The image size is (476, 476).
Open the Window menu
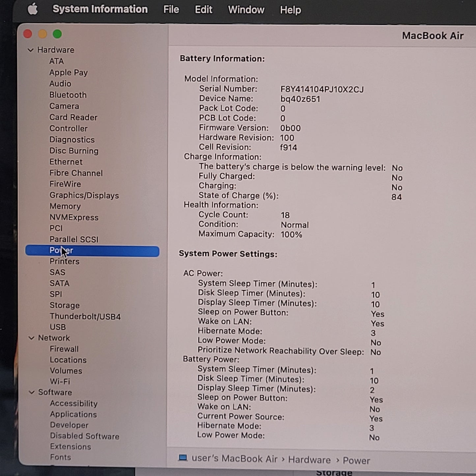(x=246, y=10)
